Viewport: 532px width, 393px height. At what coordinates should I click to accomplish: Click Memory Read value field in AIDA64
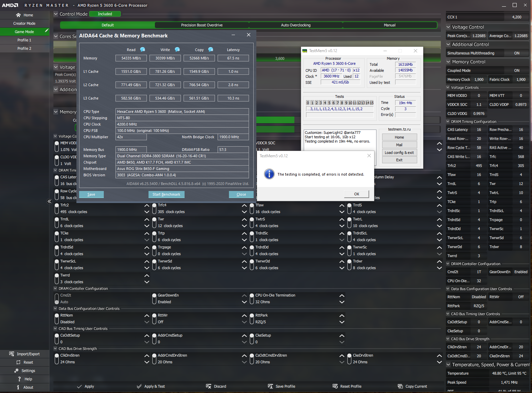click(131, 58)
